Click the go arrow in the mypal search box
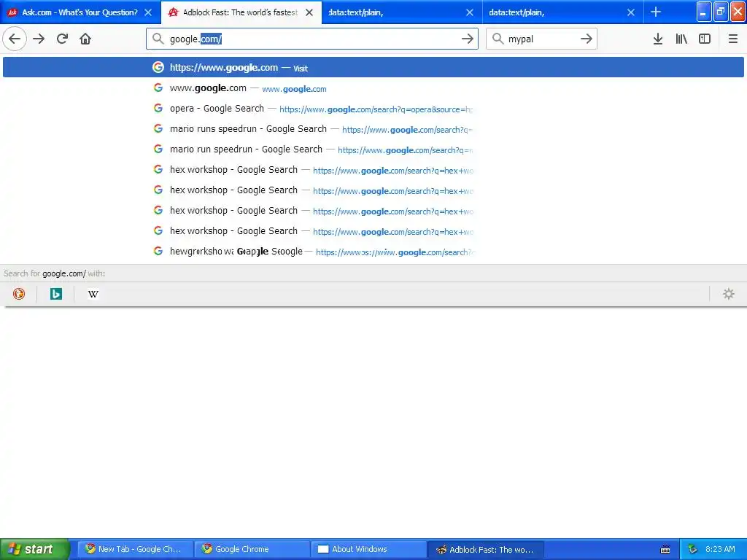 [x=587, y=39]
